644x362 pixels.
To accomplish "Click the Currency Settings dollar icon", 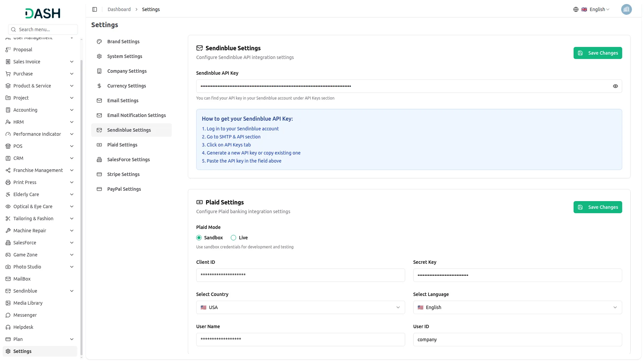I will 99,86.
